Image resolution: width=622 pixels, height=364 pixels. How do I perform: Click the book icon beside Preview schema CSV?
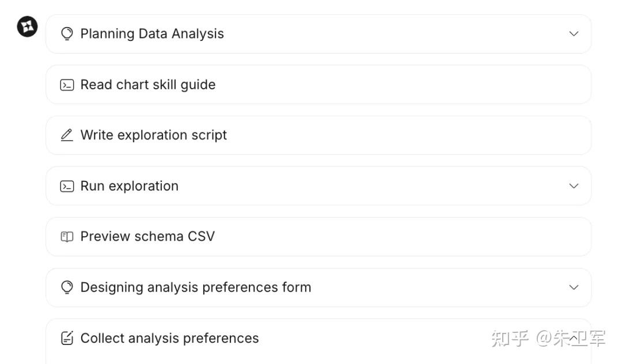pos(67,237)
